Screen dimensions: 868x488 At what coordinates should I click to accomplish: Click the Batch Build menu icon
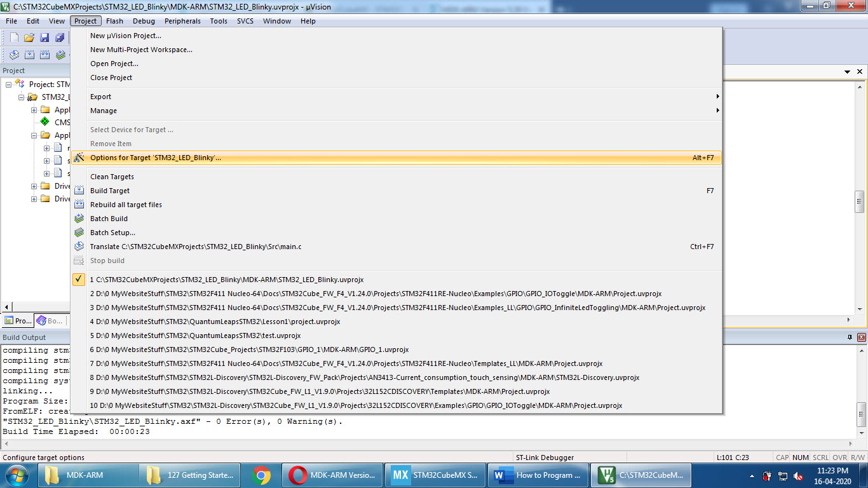click(x=79, y=219)
